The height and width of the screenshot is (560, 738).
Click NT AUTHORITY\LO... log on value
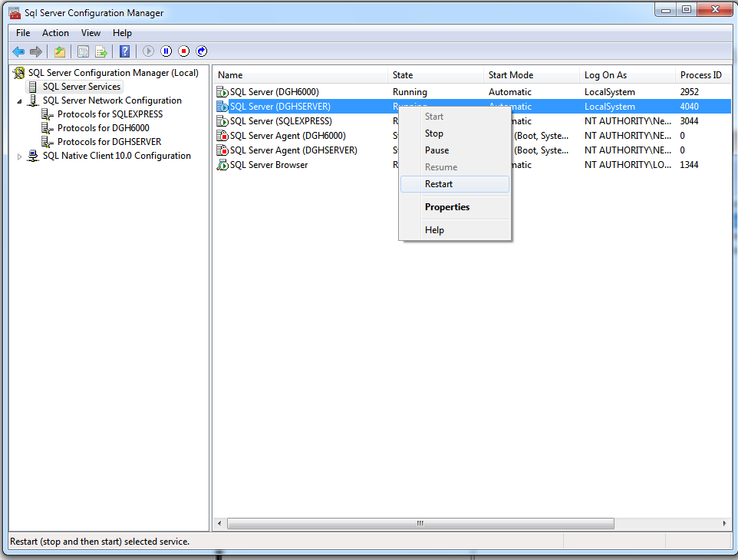point(628,165)
